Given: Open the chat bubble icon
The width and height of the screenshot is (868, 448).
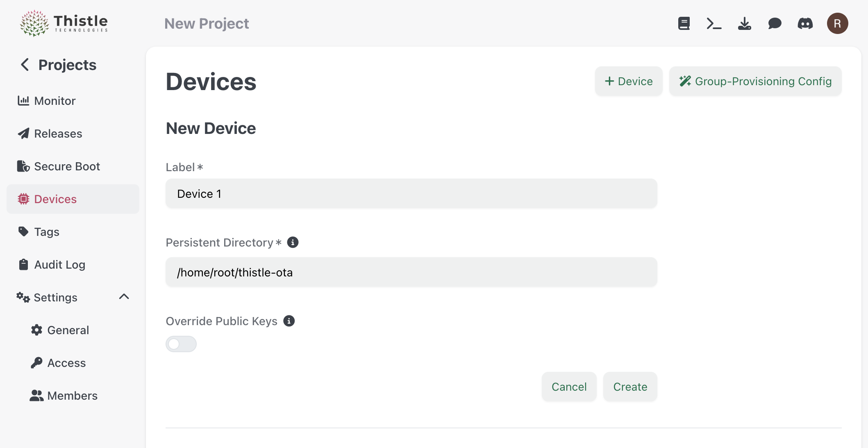Looking at the screenshot, I should [775, 23].
